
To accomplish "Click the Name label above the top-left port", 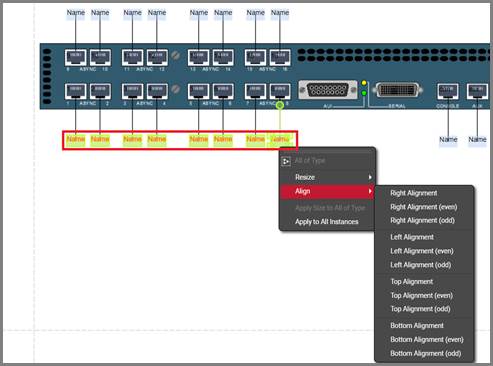I will click(x=76, y=13).
